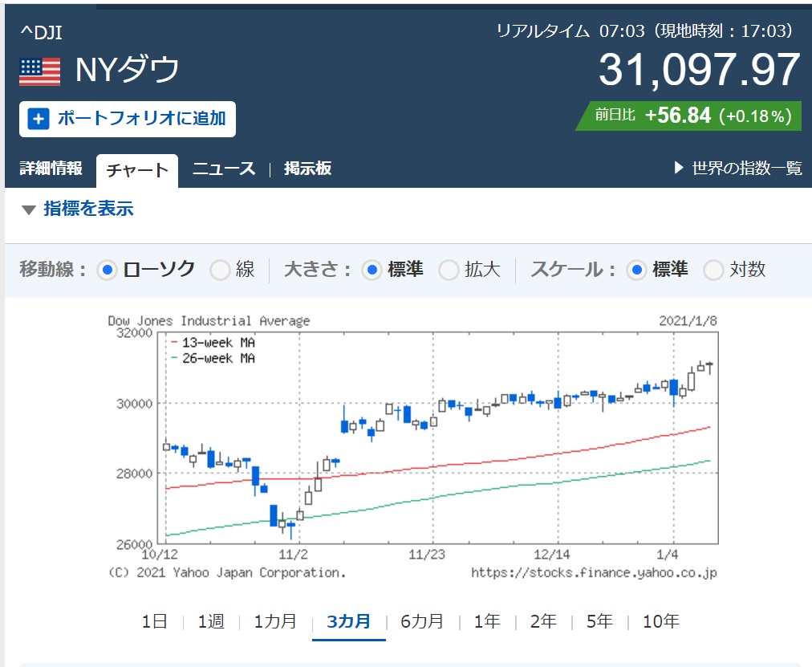Open the 掲示板 tab
812x667 pixels.
pos(307,169)
